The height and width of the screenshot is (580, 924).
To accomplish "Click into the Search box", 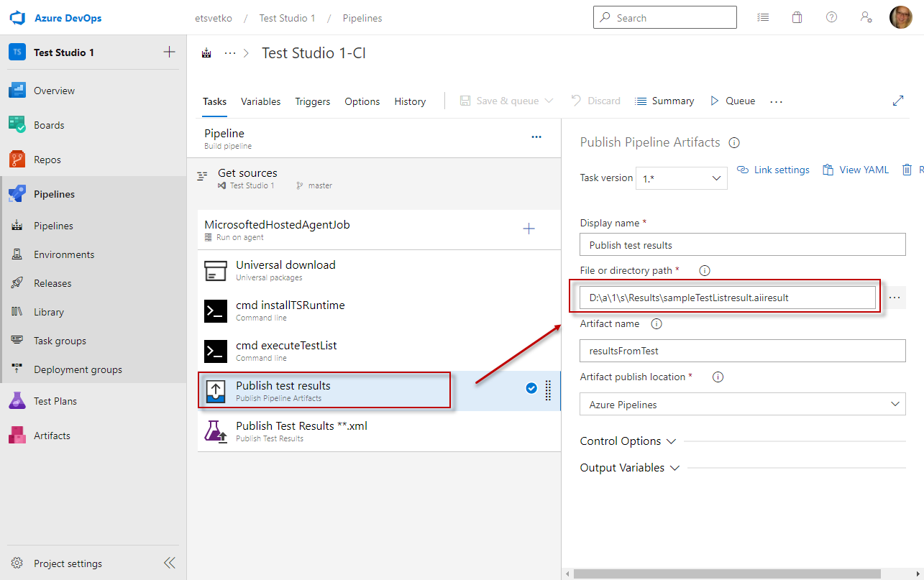I will point(665,17).
